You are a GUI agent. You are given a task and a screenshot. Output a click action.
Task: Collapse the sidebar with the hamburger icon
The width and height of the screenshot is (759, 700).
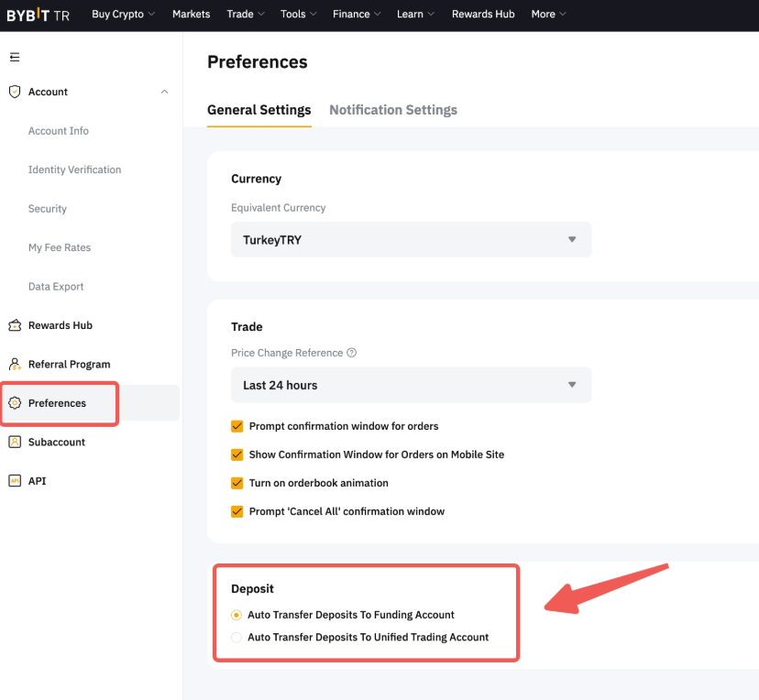point(15,57)
